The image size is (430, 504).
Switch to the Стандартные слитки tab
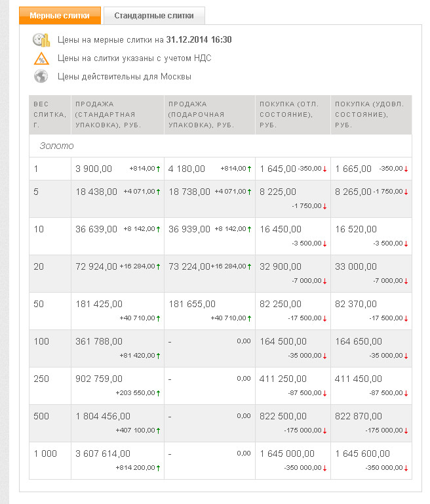click(x=154, y=16)
